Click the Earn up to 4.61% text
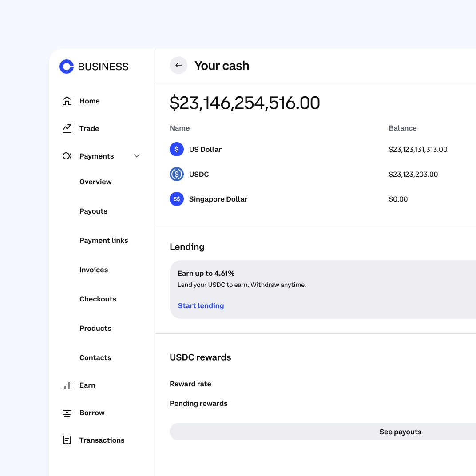 206,273
